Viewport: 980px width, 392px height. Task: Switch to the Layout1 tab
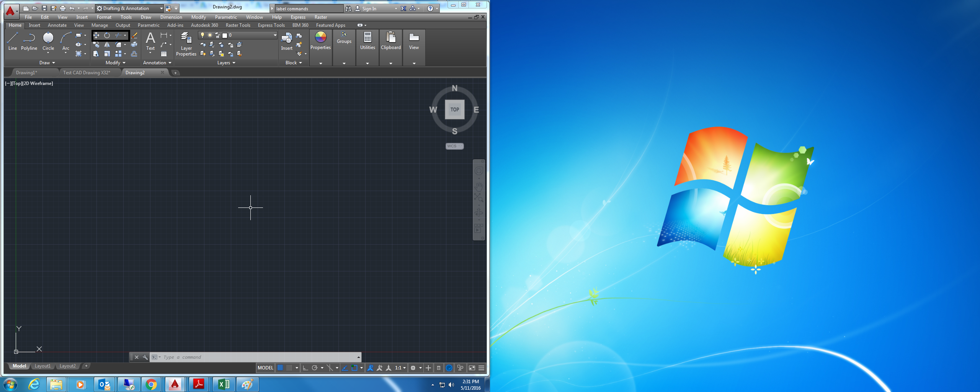(x=42, y=366)
